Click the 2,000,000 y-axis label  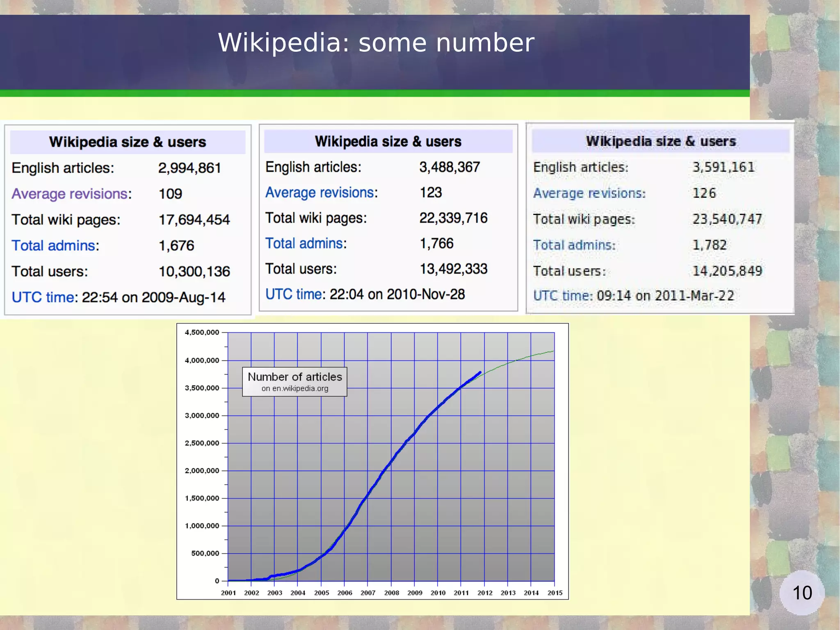pyautogui.click(x=202, y=471)
